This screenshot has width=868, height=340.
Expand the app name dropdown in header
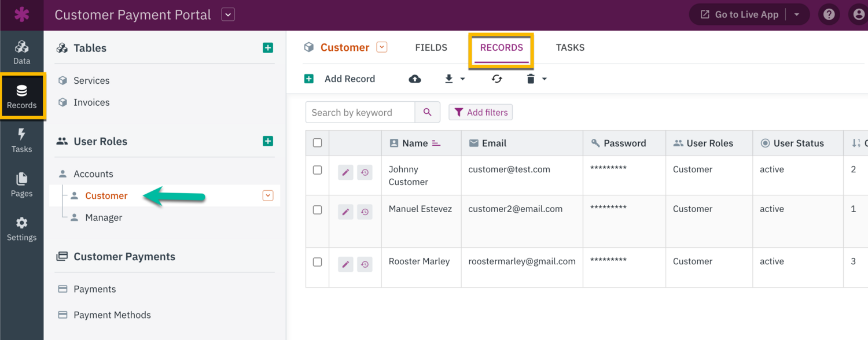(x=228, y=15)
